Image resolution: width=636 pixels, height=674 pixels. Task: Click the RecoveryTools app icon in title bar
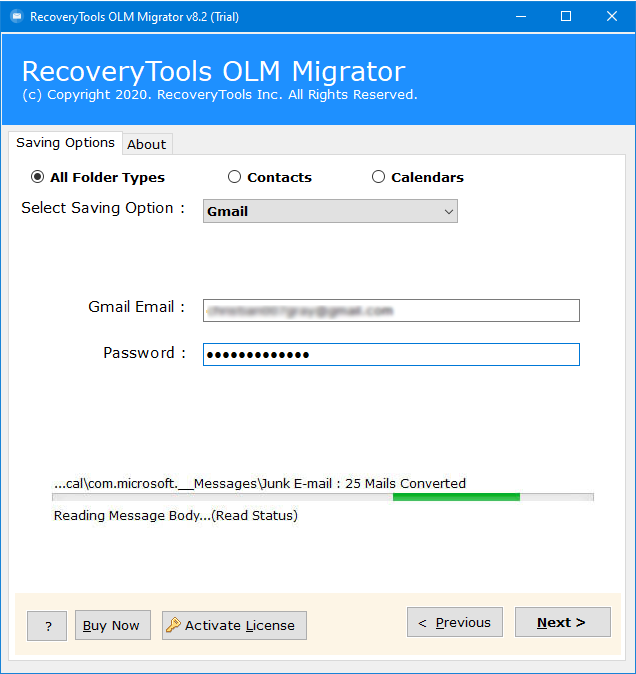[x=17, y=16]
